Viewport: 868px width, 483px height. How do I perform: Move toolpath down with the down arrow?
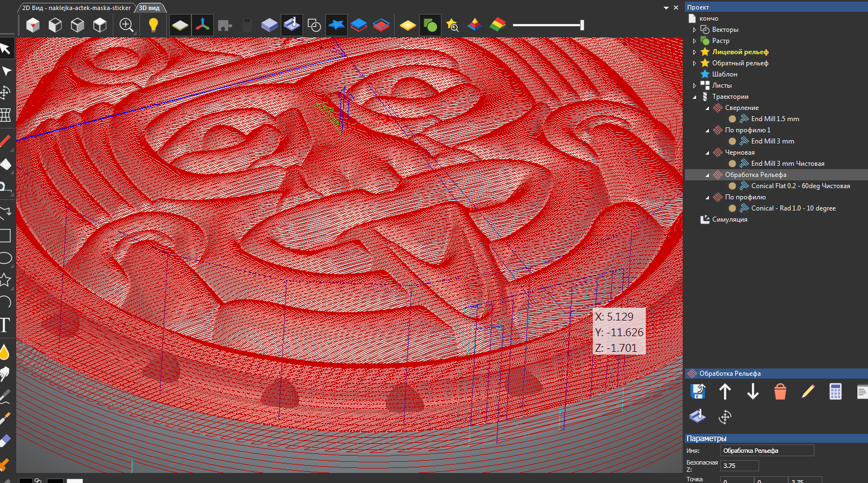[x=752, y=391]
